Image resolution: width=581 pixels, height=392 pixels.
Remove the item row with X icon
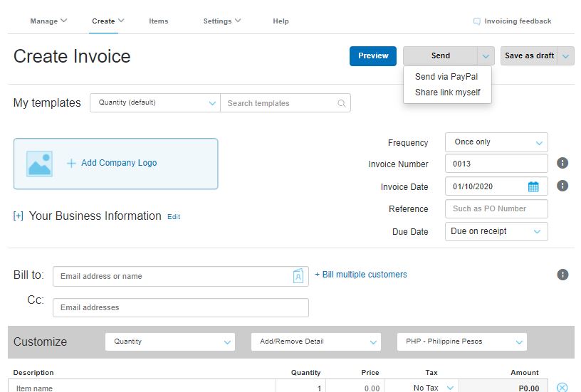562,388
